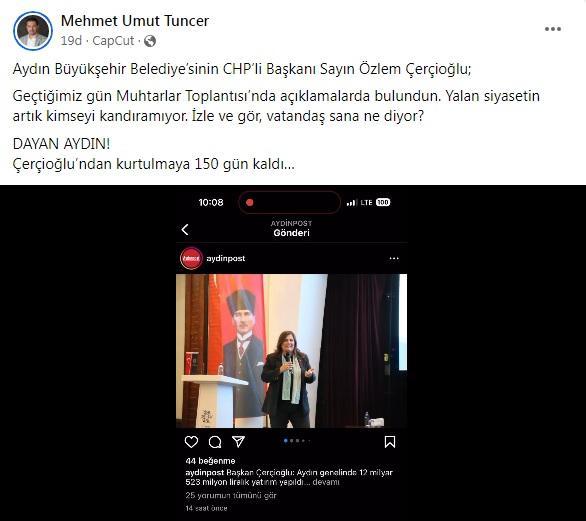The image size is (586, 521).
Task: Open the aydinpost avatar logo
Action: (x=191, y=258)
